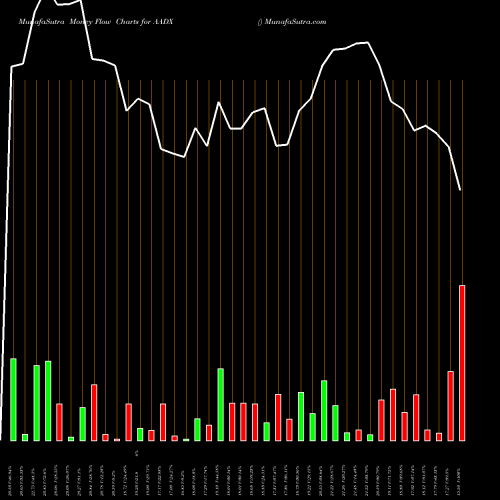Click the first red bar in the series
Image resolution: width=500 pixels, height=500 pixels.
pos(59,422)
